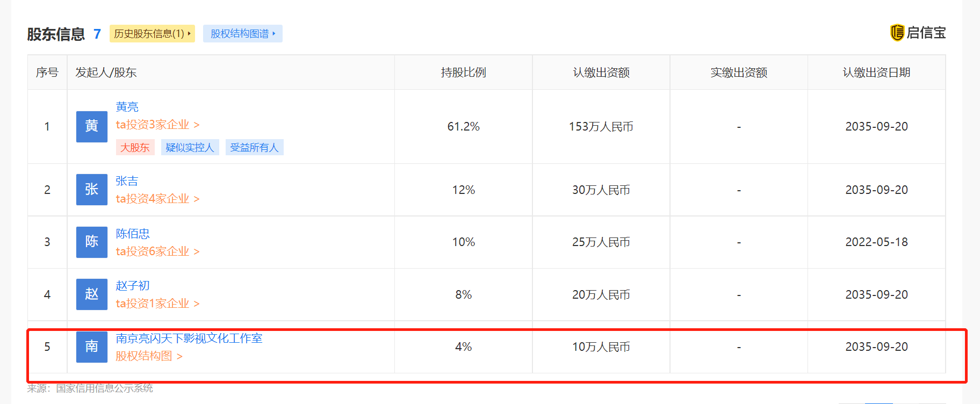Image resolution: width=980 pixels, height=404 pixels.
Task: Click the 张 avatar icon for 张吉
Action: 92,190
